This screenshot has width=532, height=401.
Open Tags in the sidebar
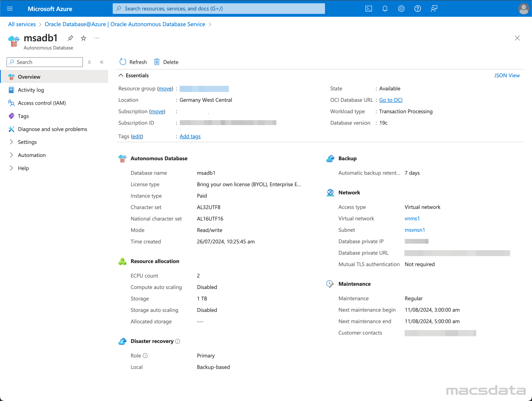(23, 116)
